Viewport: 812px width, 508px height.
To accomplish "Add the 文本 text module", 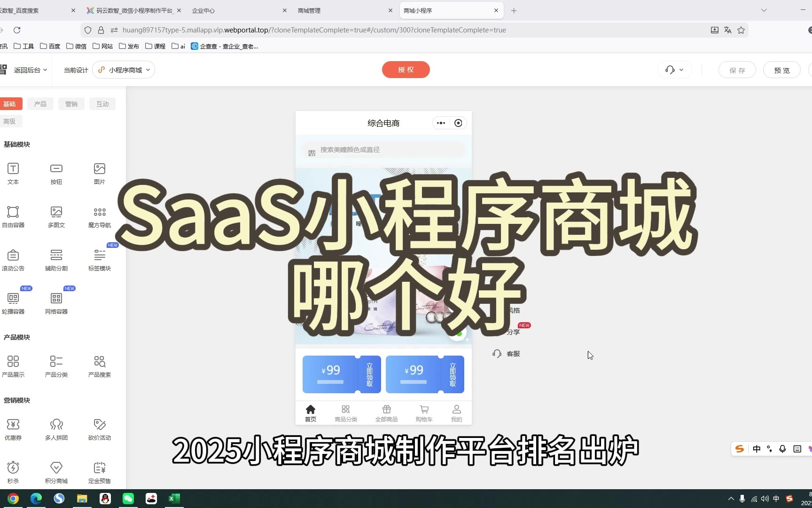I will tap(13, 174).
